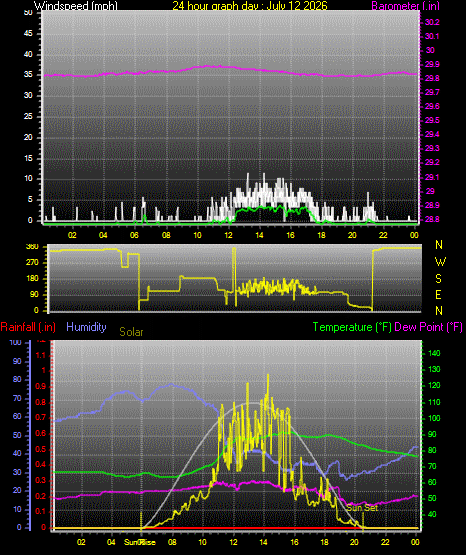The height and width of the screenshot is (555, 466).
Task: Click the Temperature (°F) legend label
Action: coord(352,327)
